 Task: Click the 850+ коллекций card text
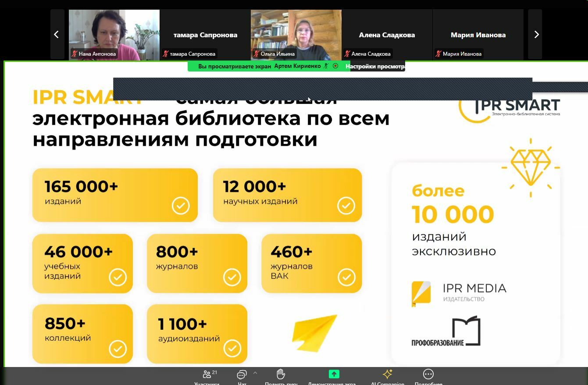(68, 329)
